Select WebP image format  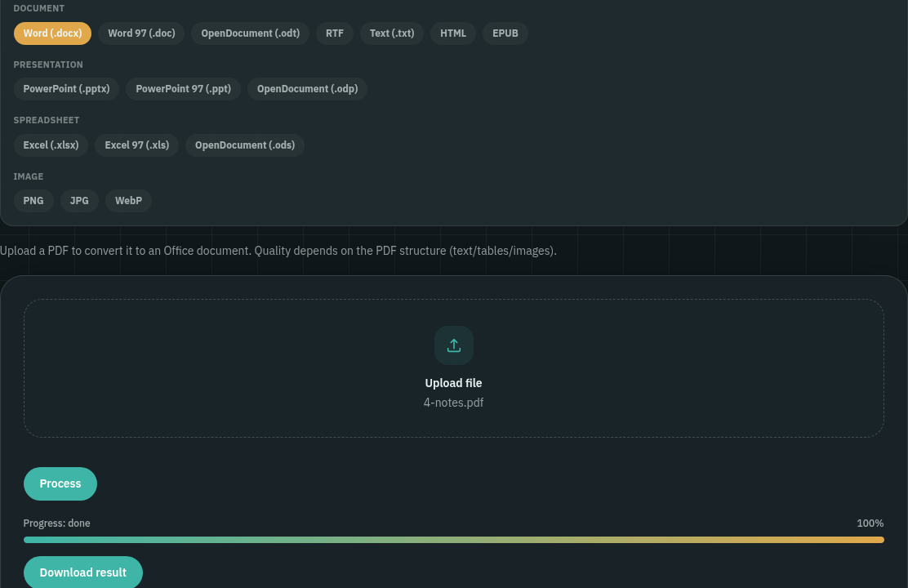pyautogui.click(x=128, y=201)
